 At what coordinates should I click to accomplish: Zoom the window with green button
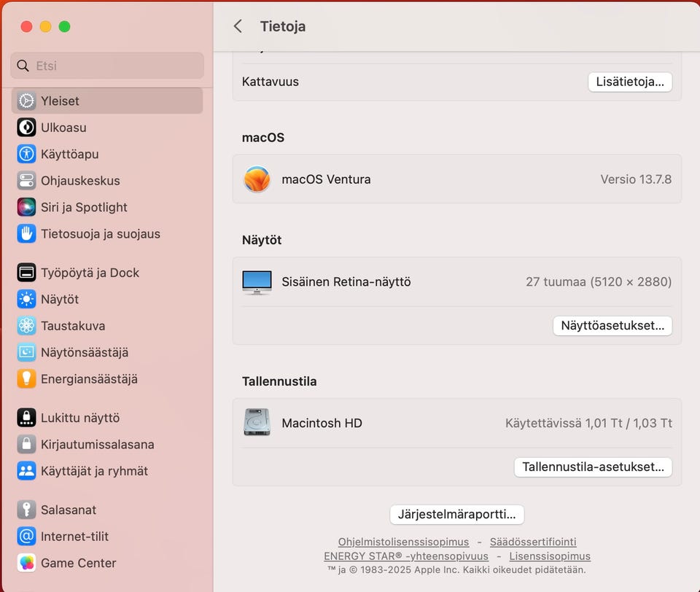click(65, 27)
